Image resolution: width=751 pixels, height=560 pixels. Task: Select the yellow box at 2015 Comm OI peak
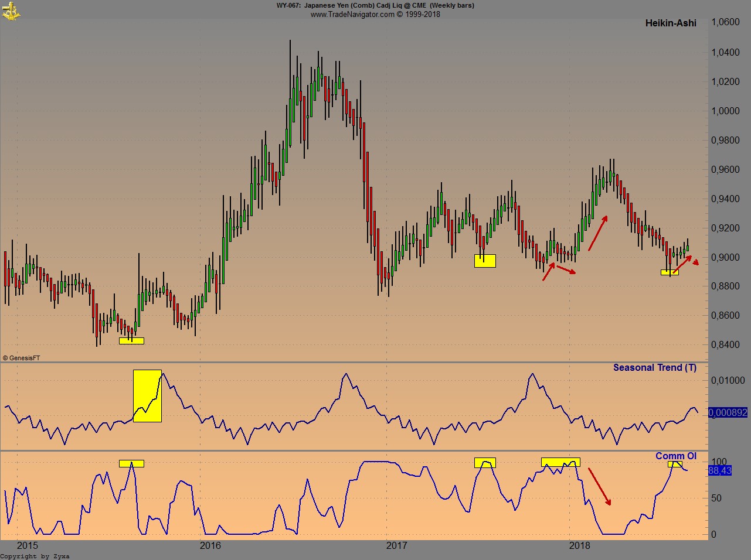pos(131,464)
